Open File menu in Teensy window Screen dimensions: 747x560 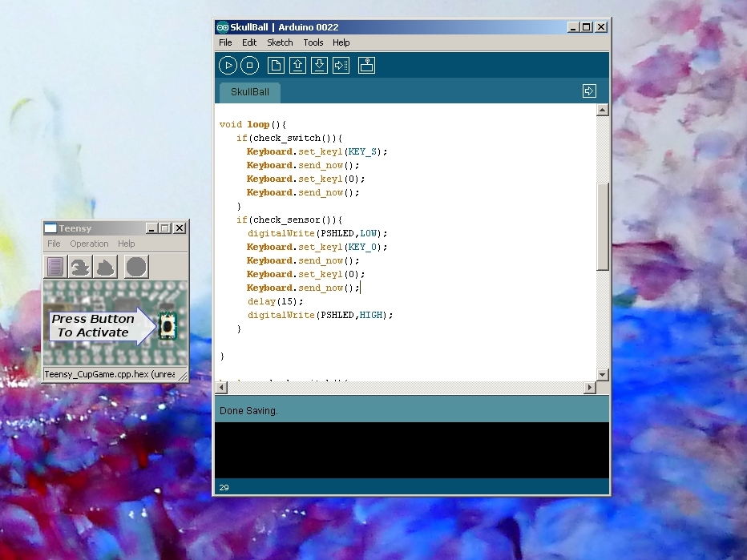pos(54,244)
